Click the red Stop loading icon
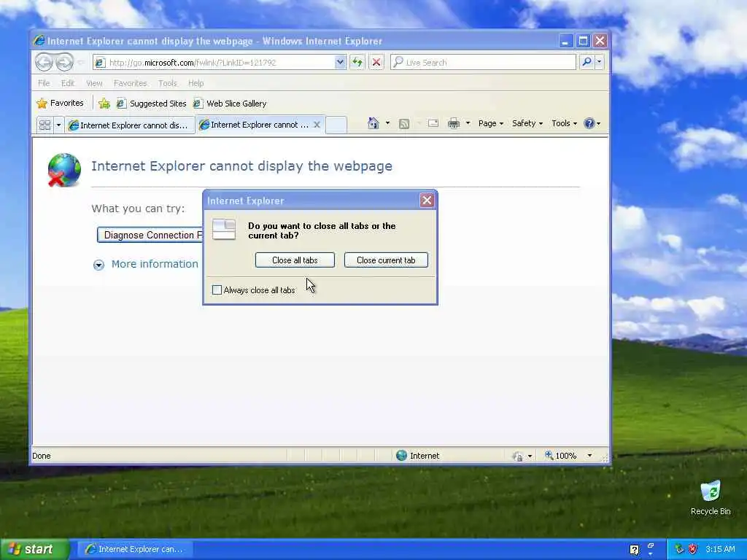The image size is (747, 560). pos(376,62)
